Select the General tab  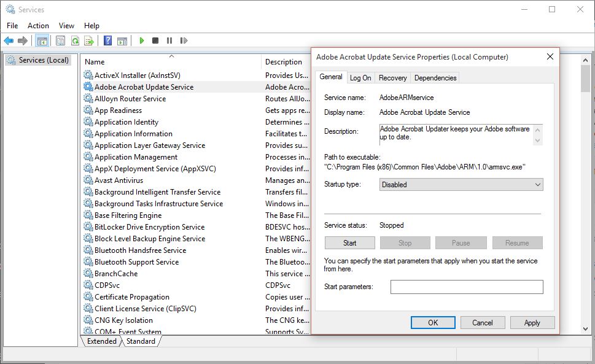(331, 77)
